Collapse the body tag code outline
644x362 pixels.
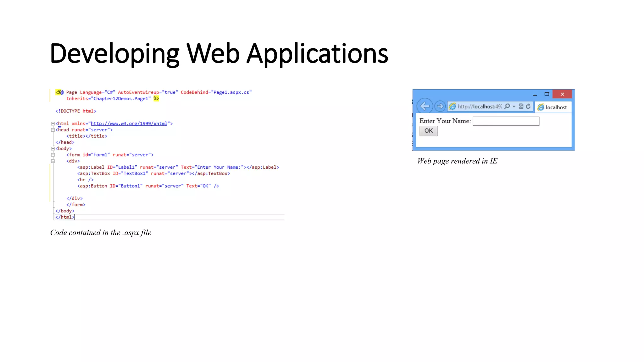tap(53, 149)
